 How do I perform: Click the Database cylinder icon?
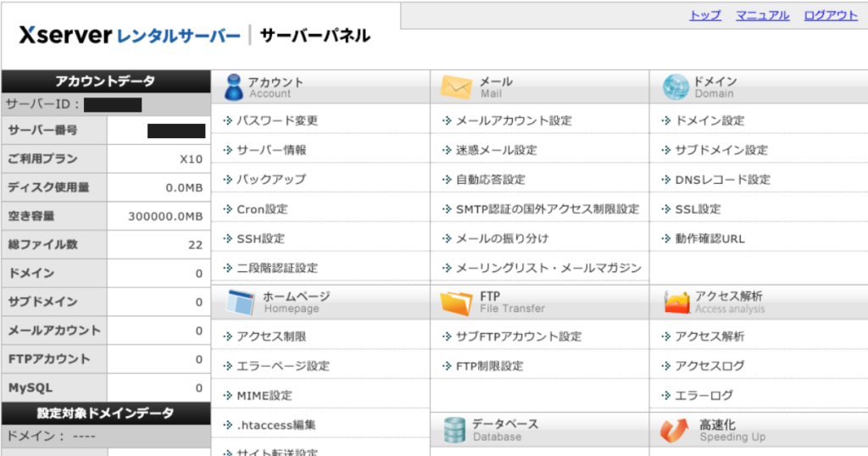click(454, 430)
